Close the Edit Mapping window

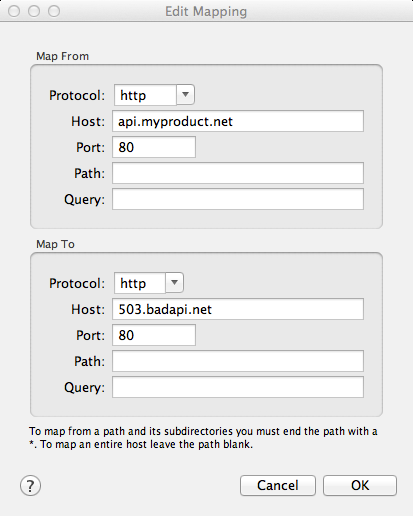click(14, 11)
